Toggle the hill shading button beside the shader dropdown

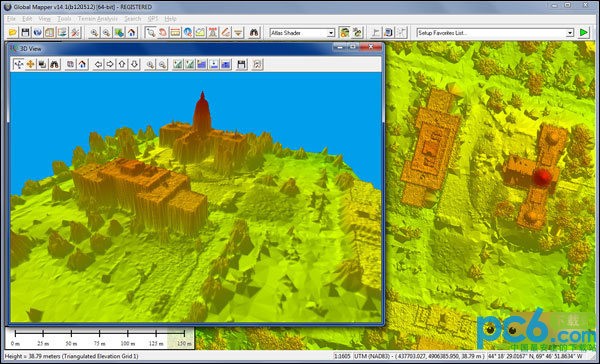pyautogui.click(x=344, y=33)
